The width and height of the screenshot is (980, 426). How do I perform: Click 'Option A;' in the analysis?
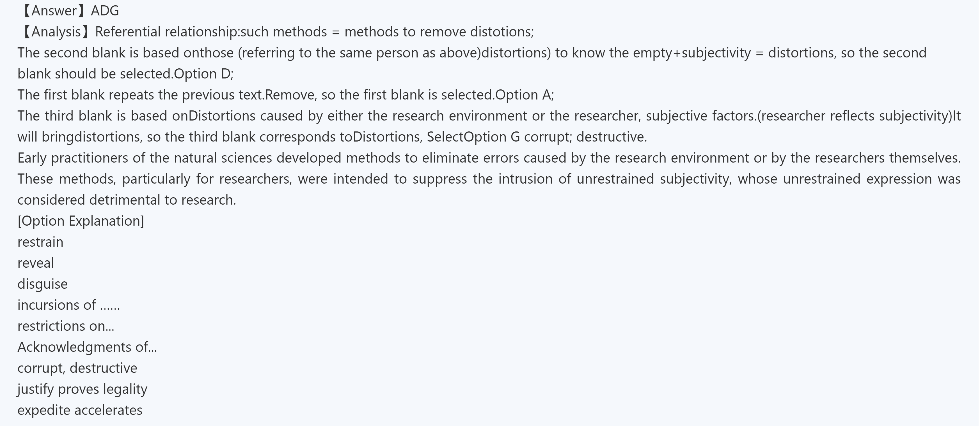click(525, 95)
